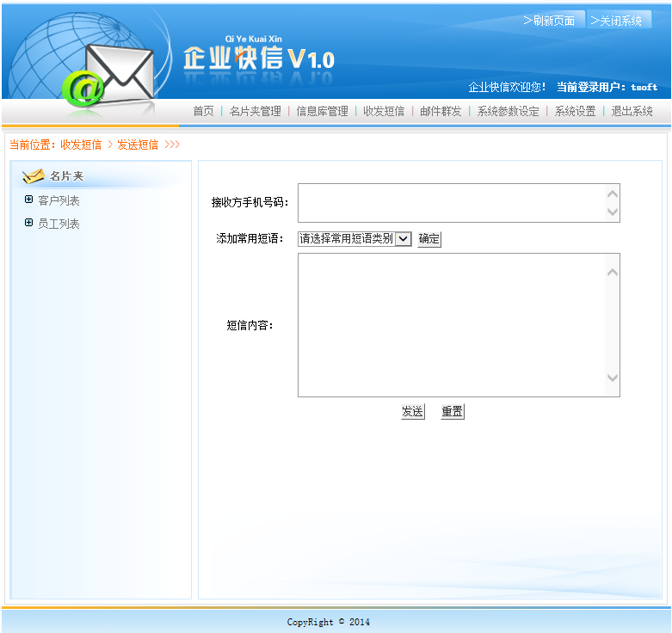Screen dimensions: 672x633
Task: Open the 信息库管理 menu
Action: (323, 111)
